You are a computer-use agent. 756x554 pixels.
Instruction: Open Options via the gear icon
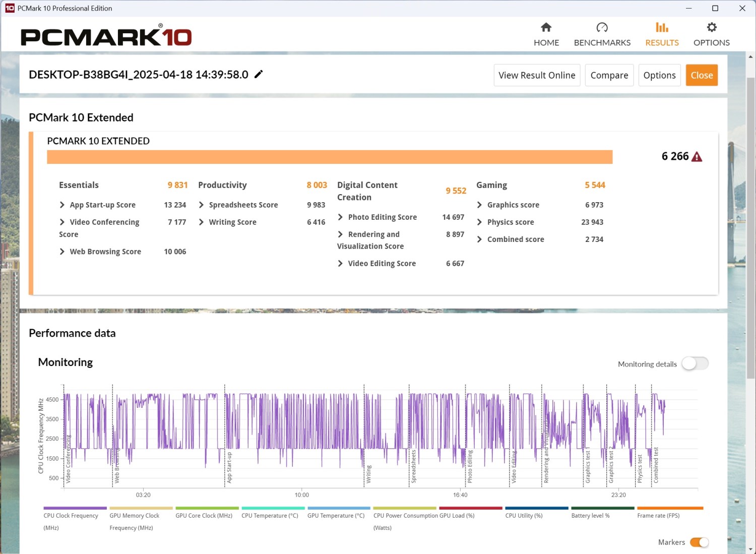tap(711, 28)
